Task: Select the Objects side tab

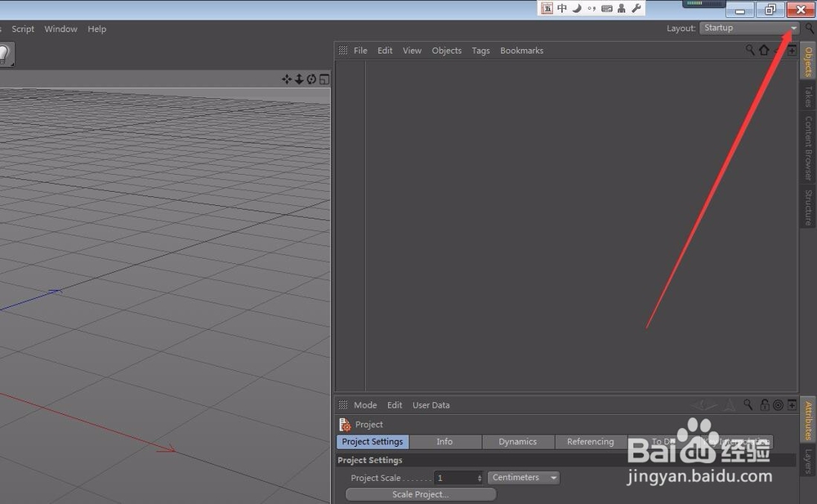Action: 809,61
